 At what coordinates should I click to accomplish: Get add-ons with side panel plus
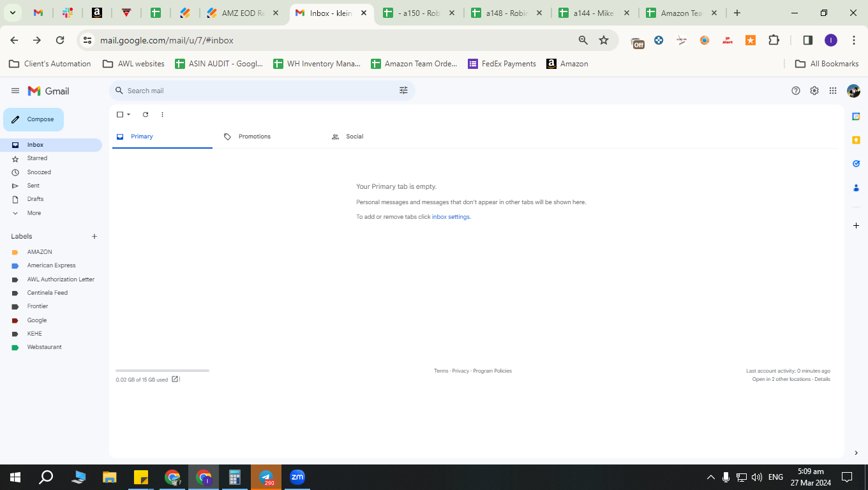tap(857, 226)
